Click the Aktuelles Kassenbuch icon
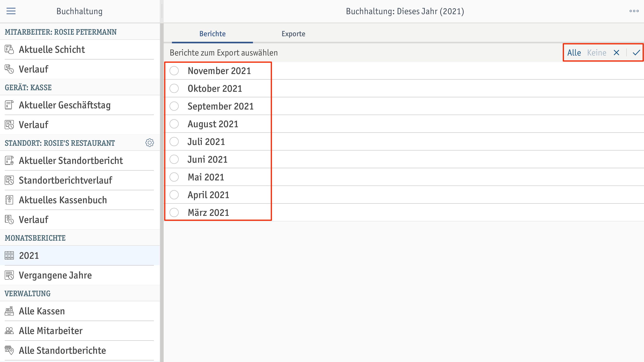The width and height of the screenshot is (644, 362). [x=9, y=200]
